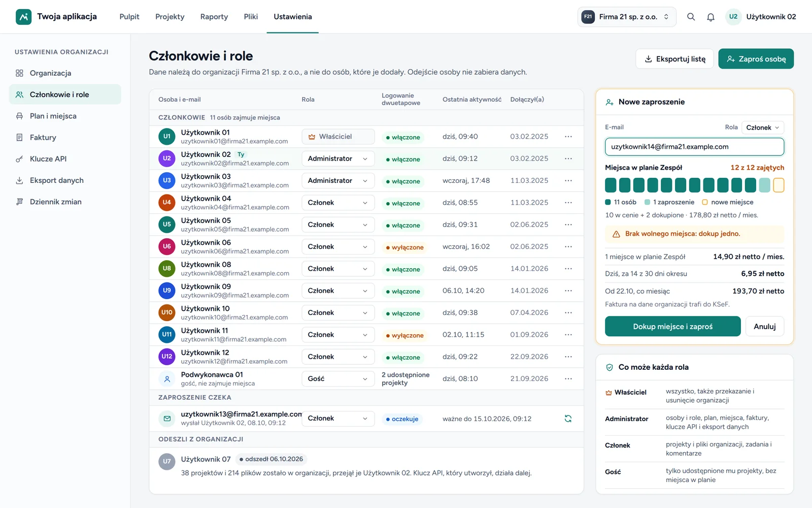Image resolution: width=812 pixels, height=508 pixels.
Task: Click the Twoja aplikacja logo icon
Action: tap(23, 17)
